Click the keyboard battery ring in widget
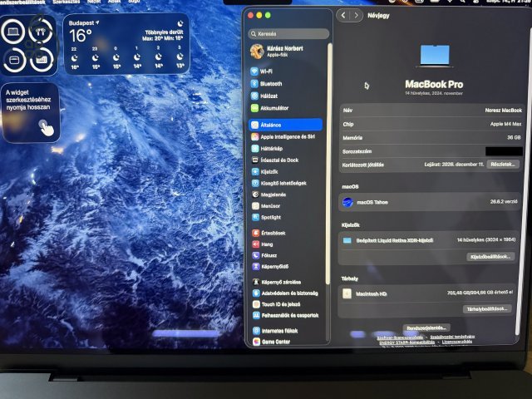This screenshot has width=532, height=399. [42, 60]
